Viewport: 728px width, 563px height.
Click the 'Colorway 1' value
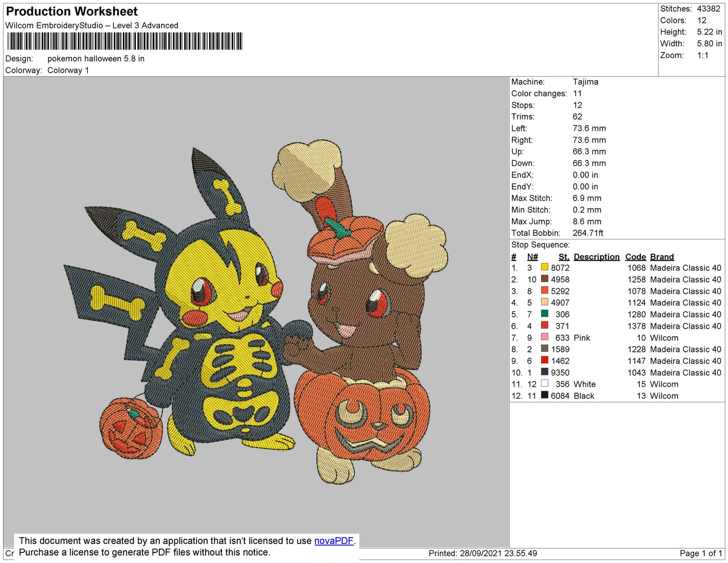[x=68, y=70]
